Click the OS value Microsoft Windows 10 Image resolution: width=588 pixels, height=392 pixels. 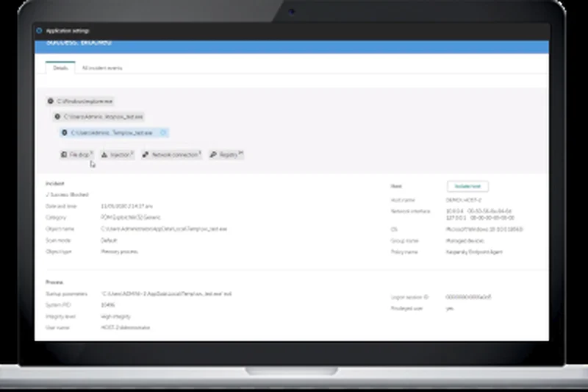point(484,229)
